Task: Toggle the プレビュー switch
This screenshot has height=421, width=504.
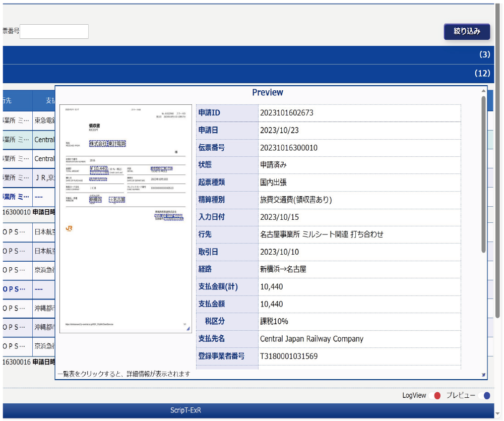Action: (x=484, y=396)
